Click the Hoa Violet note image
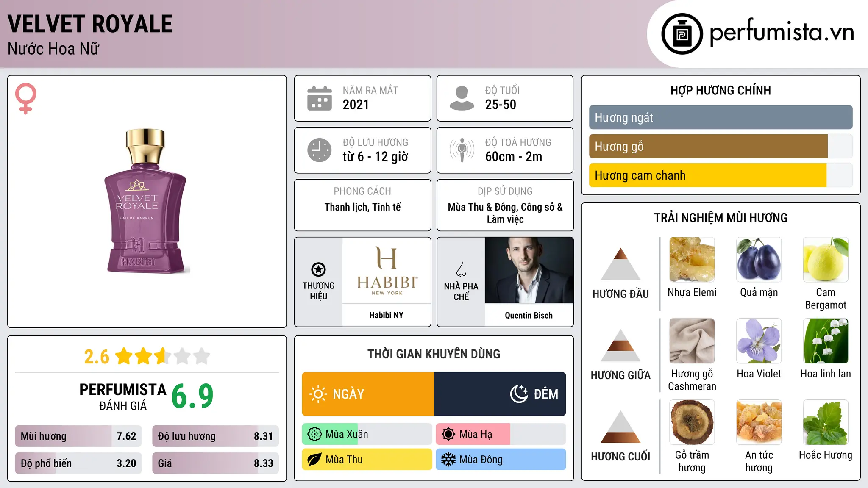Screen dimensions: 868x488 [759, 341]
